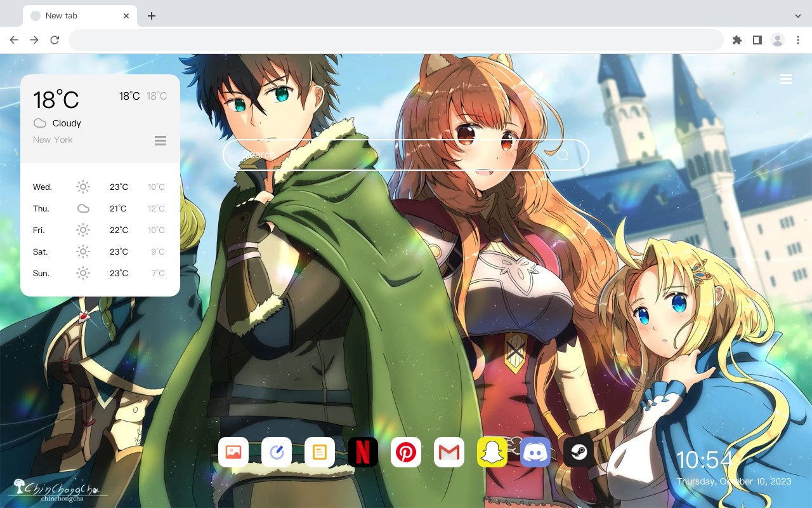
Task: Click the Fri. forecast sun icon
Action: pos(83,230)
